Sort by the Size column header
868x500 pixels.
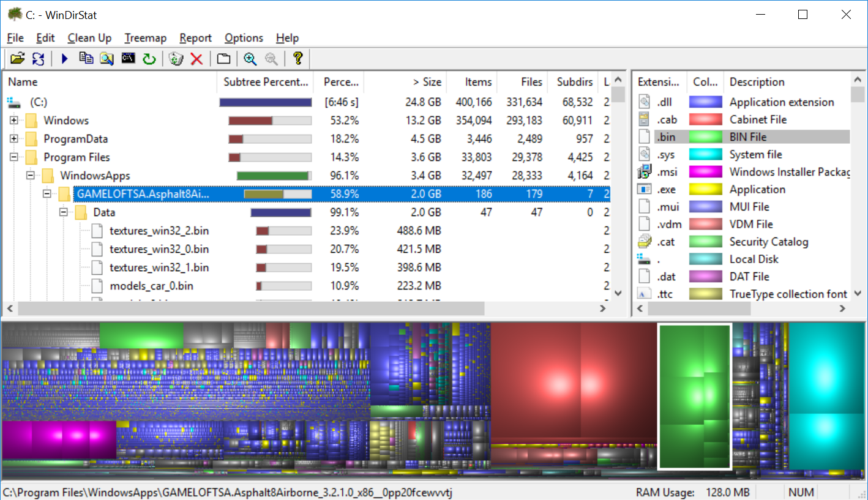[405, 82]
